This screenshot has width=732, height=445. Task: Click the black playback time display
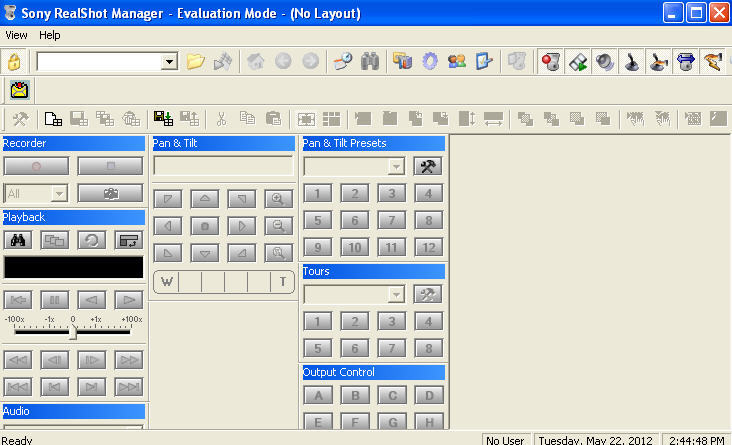pos(74,267)
